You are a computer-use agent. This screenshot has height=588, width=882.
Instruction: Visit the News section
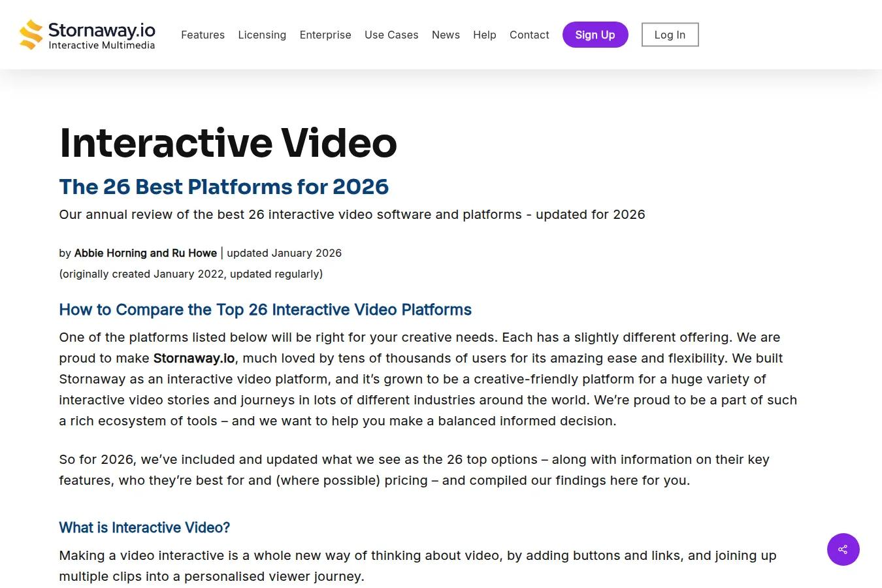(x=446, y=35)
